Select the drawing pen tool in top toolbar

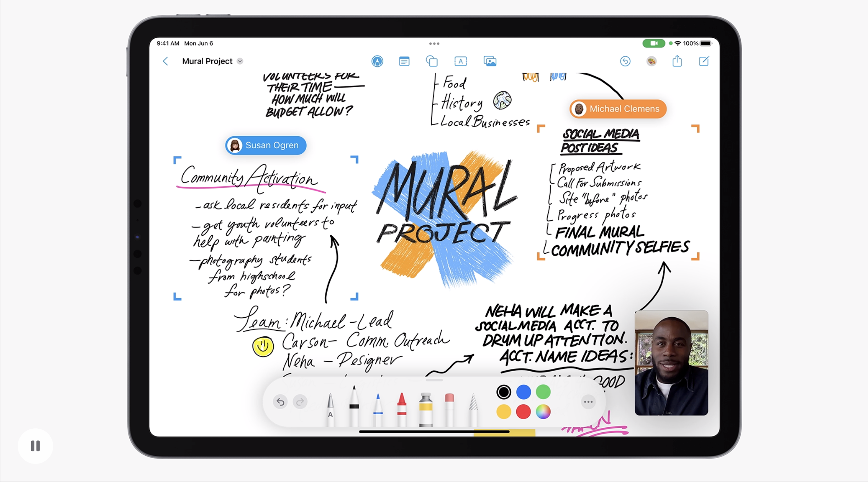tap(377, 61)
